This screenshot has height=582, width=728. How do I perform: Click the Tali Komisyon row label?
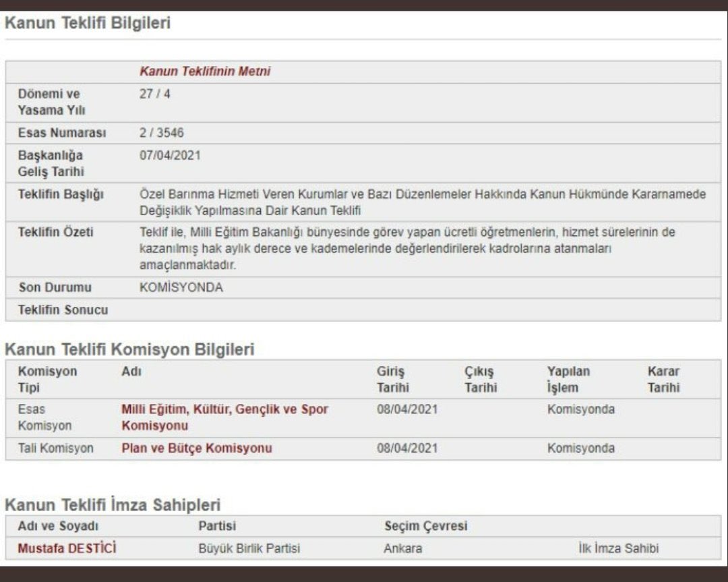click(56, 448)
